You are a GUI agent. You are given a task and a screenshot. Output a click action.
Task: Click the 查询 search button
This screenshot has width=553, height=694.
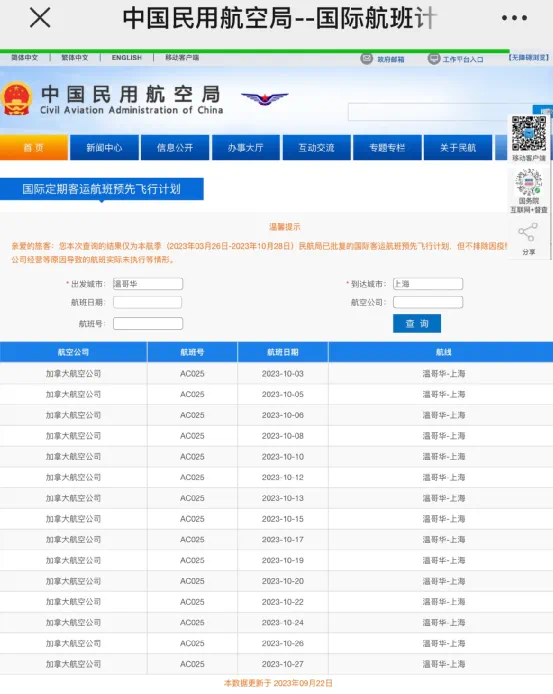tap(417, 324)
